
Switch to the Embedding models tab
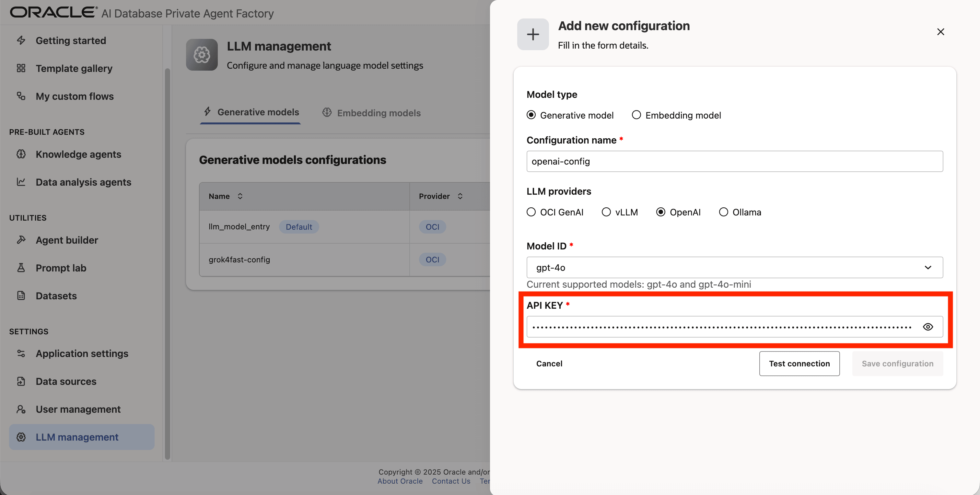point(371,113)
